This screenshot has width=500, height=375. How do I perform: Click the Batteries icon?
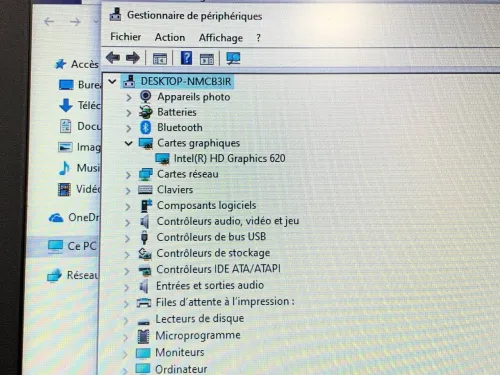tap(146, 112)
